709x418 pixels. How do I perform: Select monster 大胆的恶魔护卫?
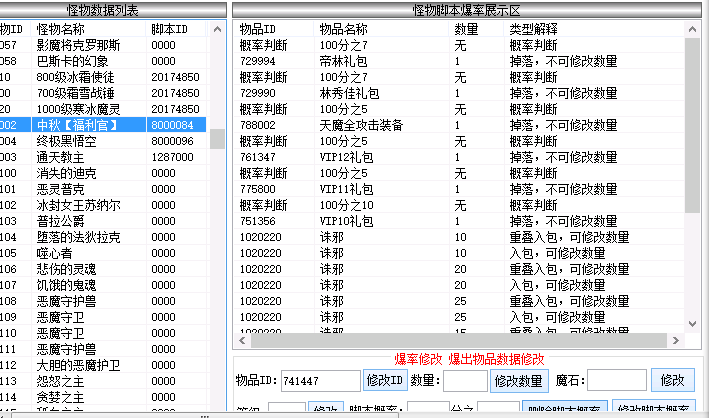[78, 365]
